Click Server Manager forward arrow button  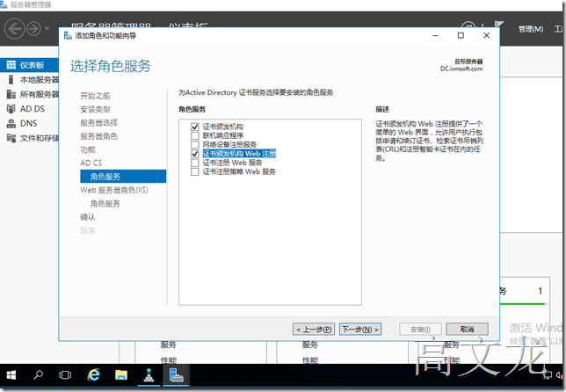[x=34, y=28]
